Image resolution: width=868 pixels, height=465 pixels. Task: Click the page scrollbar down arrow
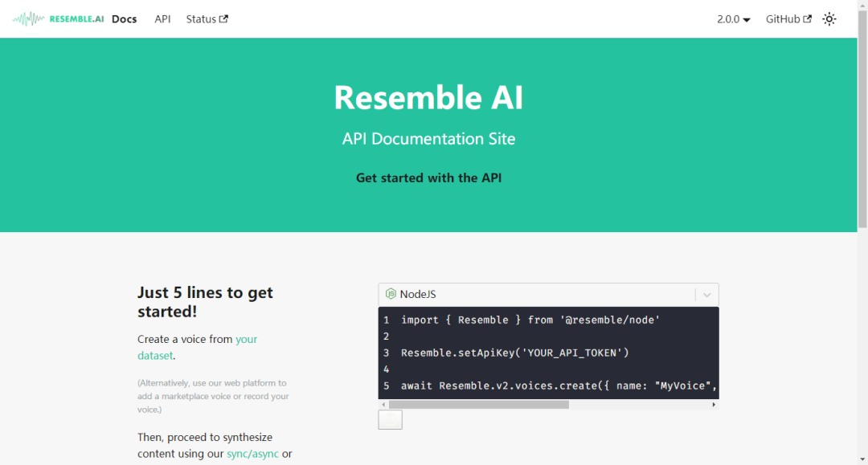862,459
